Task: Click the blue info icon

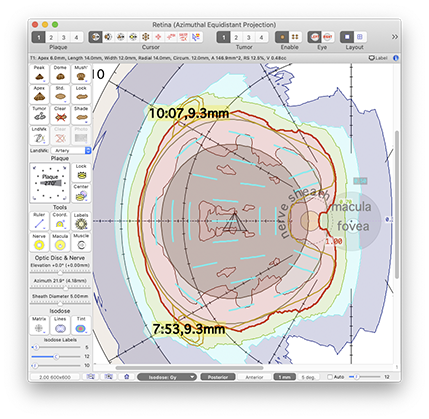Action: pyautogui.click(x=396, y=58)
